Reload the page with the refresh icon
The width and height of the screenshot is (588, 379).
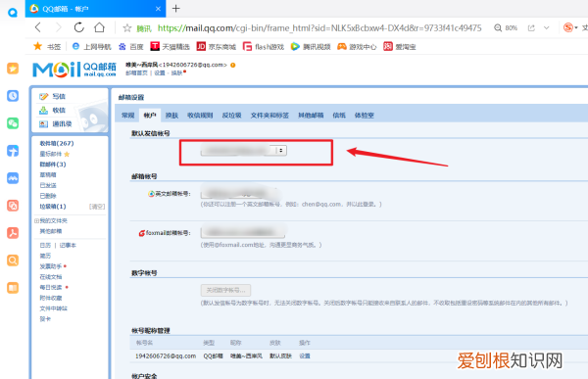(78, 27)
